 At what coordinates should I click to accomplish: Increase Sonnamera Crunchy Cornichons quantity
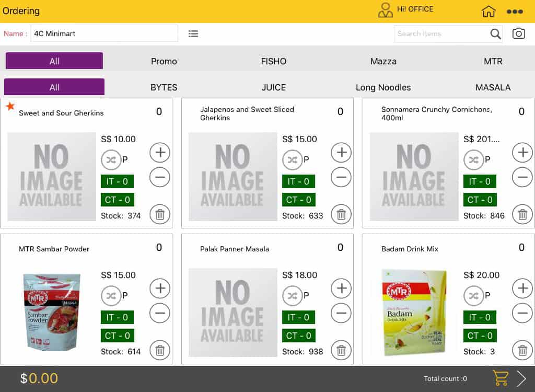(x=522, y=152)
